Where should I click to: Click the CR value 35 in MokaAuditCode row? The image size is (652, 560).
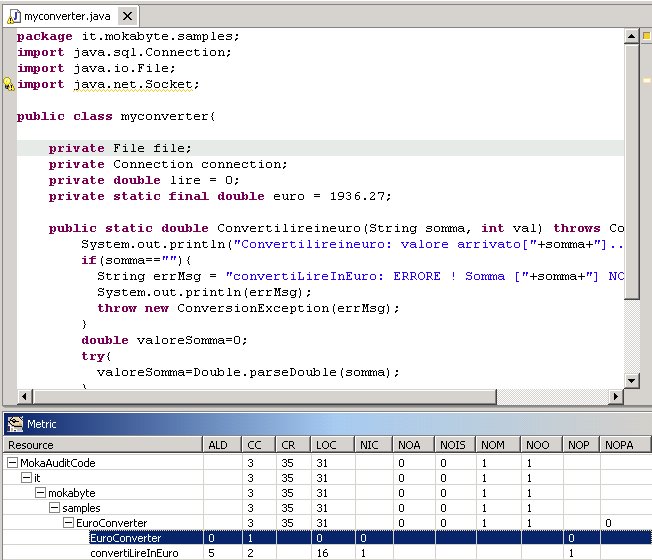(287, 463)
